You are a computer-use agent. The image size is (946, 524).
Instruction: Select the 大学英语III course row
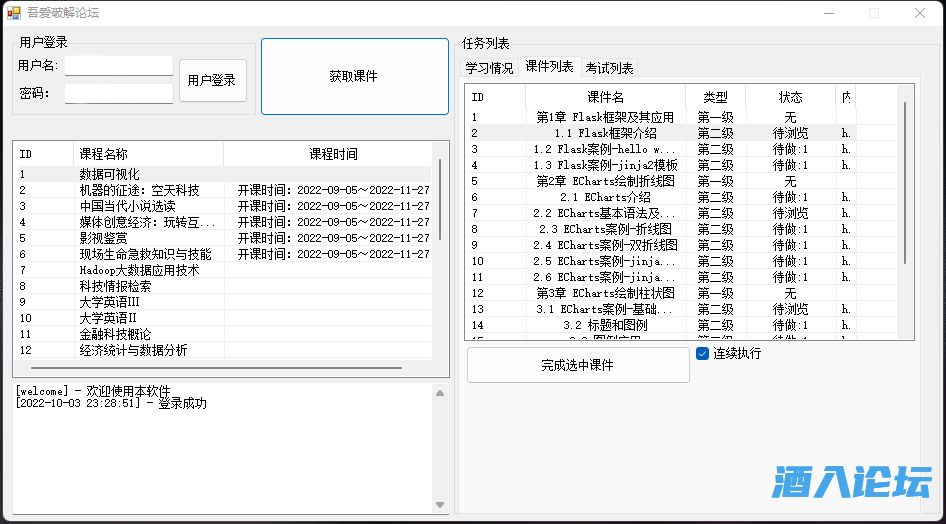coord(109,302)
